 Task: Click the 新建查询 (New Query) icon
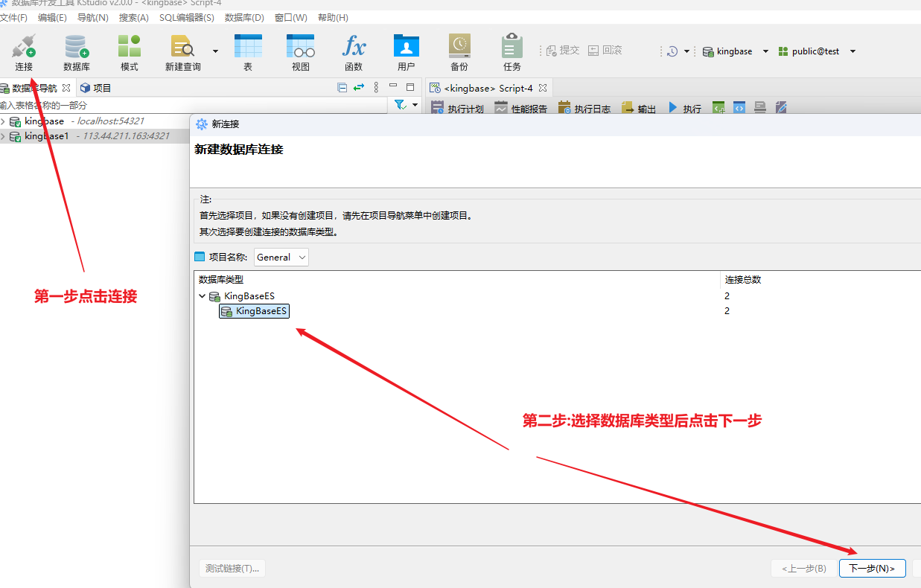pos(182,52)
